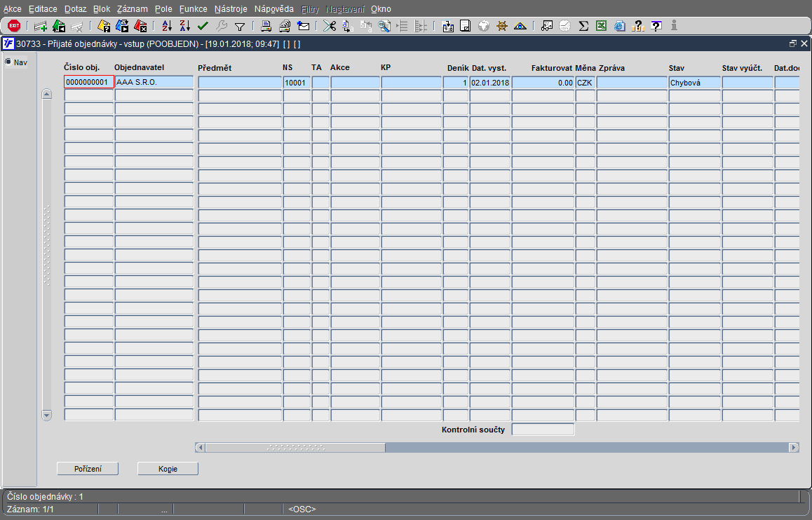Click the red EXIT stop-sign icon
The image size is (812, 520).
14,25
